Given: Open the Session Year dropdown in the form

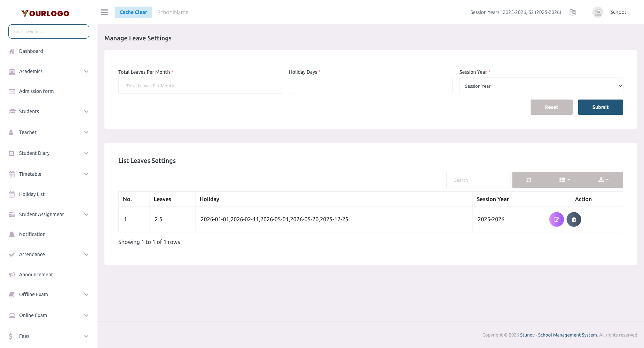Looking at the screenshot, I should [541, 86].
